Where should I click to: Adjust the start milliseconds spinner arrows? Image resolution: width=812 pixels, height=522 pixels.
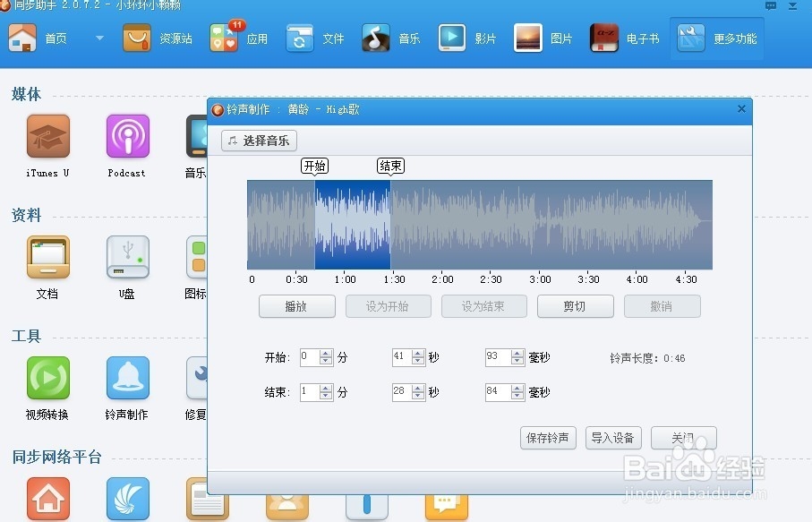517,356
